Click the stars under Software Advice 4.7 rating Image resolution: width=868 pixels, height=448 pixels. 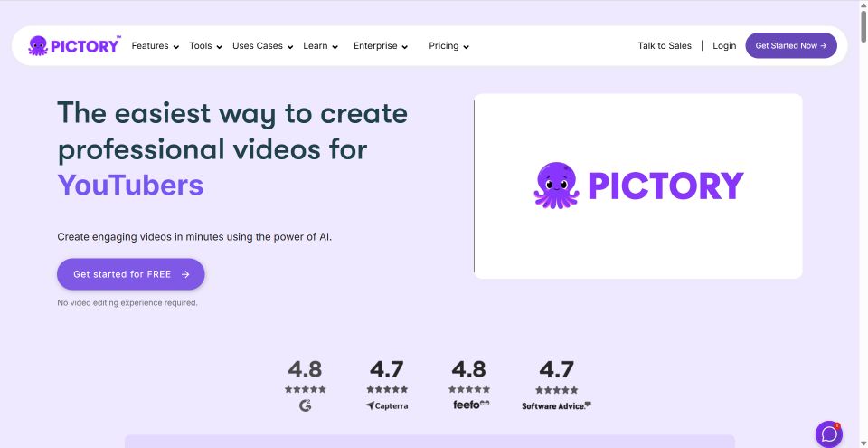coord(557,390)
